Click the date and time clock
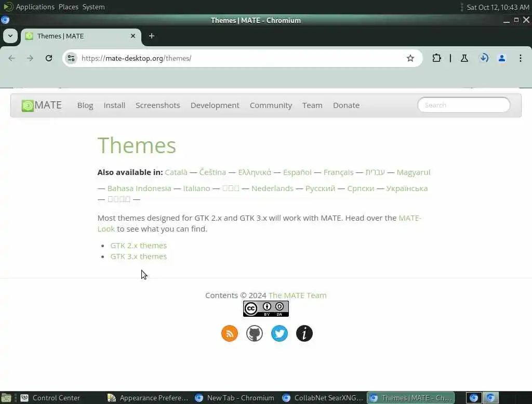Viewport: 532px width, 404px height. coord(498,7)
